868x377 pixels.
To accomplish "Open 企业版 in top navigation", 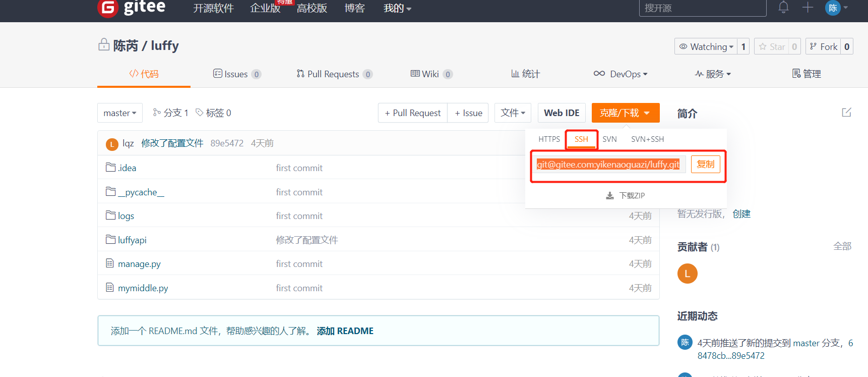I will click(265, 8).
